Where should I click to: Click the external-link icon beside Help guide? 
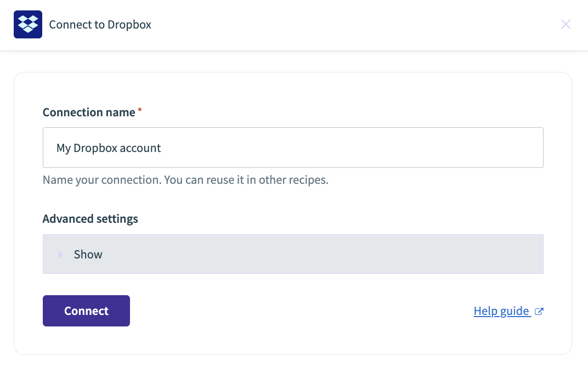(x=539, y=311)
